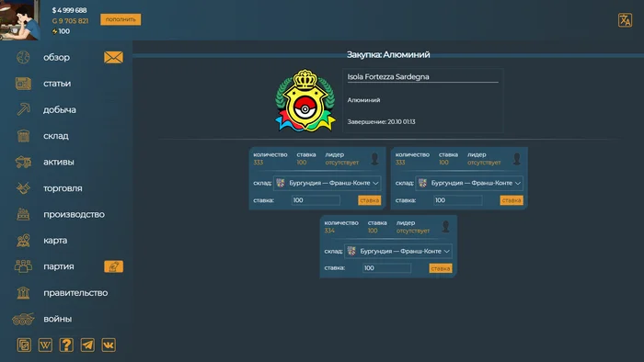Go to карта menu item

tap(55, 240)
